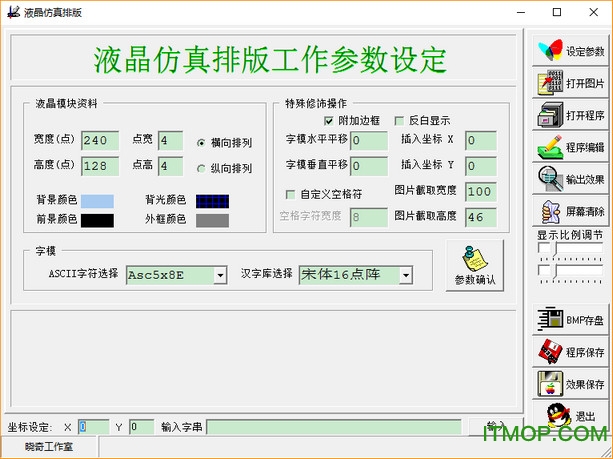
Task: Click the 插入坐标 X input field
Action: (481, 140)
